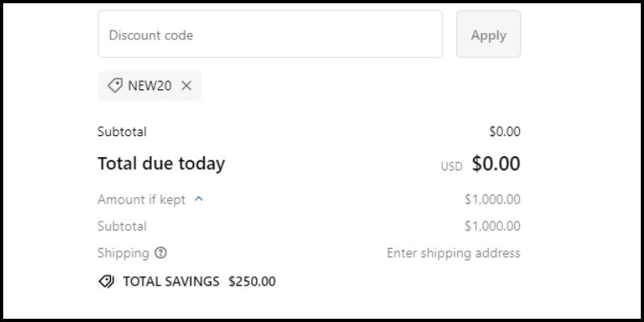Screen dimensions: 644x322
Task: Click the Discount code input field
Action: 270,35
